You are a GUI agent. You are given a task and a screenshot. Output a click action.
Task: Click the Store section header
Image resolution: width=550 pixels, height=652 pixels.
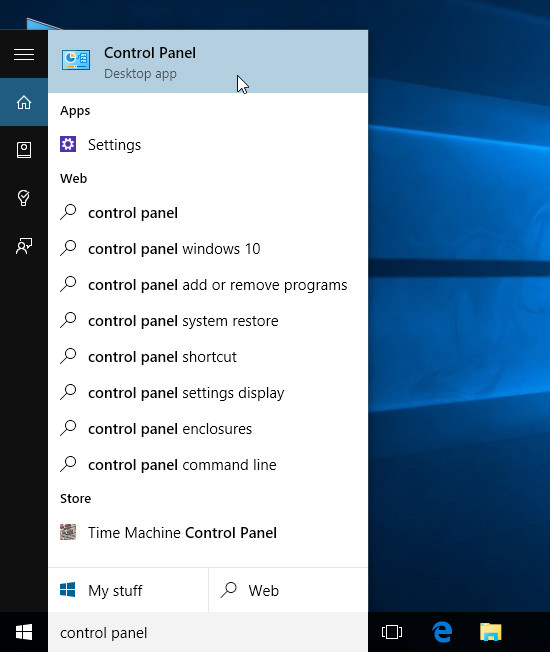pyautogui.click(x=75, y=498)
